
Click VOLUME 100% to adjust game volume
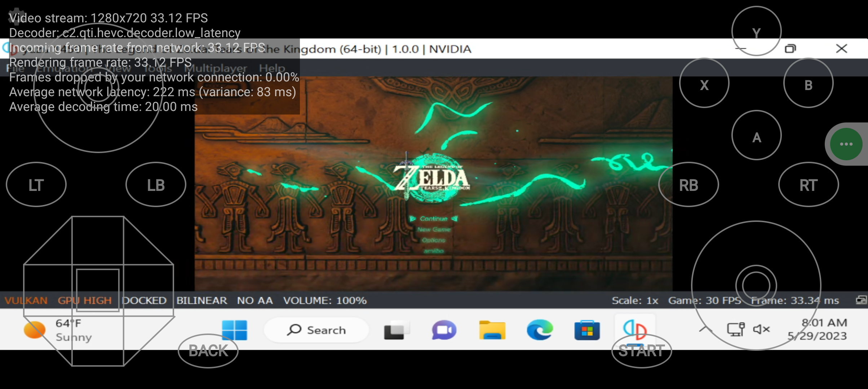coord(325,300)
